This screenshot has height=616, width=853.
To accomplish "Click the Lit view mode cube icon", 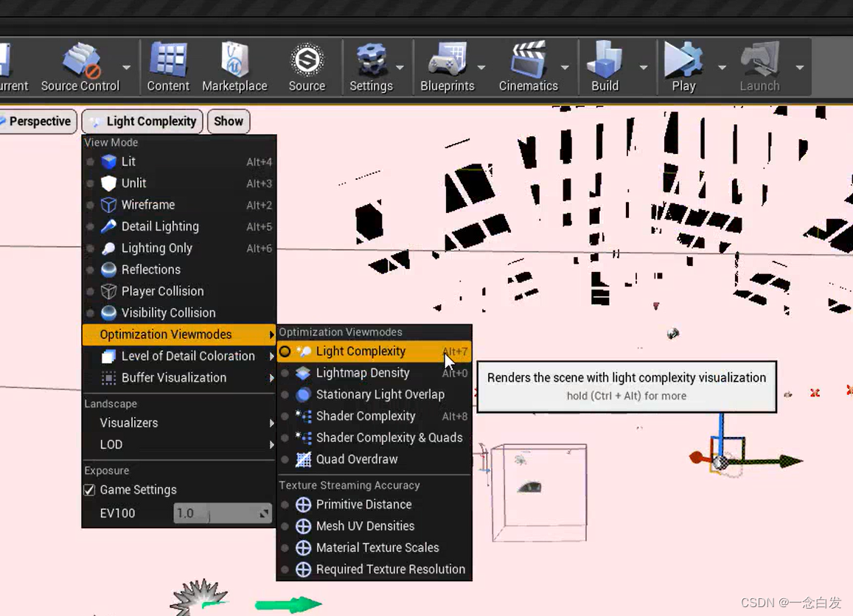I will click(109, 161).
